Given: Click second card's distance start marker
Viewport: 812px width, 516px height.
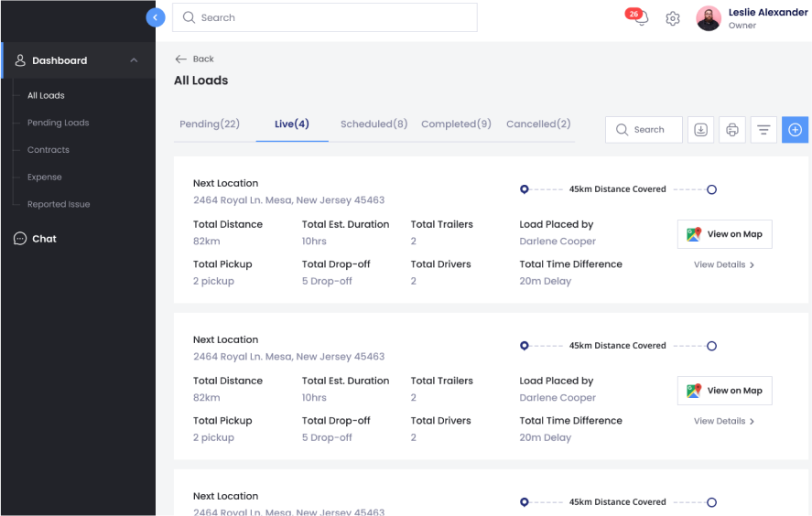Looking at the screenshot, I should [524, 345].
